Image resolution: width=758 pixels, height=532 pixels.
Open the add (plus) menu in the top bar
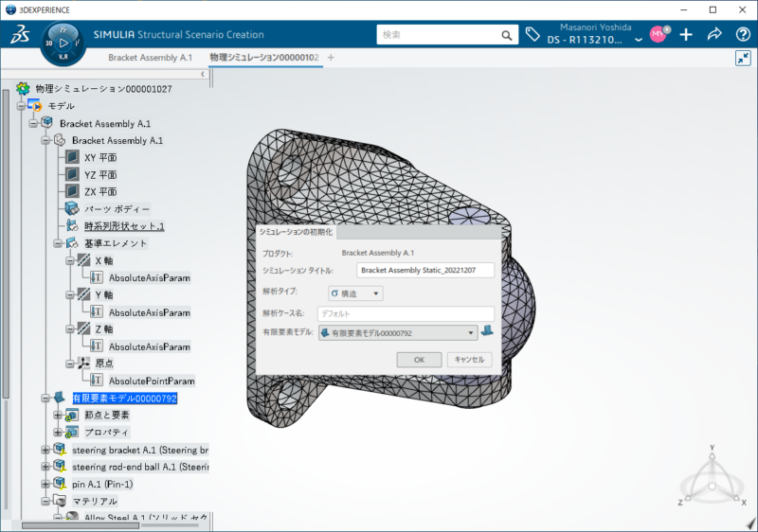(687, 35)
